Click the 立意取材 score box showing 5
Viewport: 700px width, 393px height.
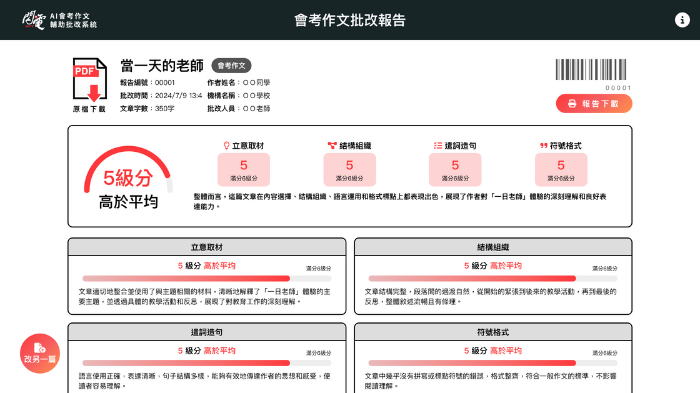coord(244,170)
